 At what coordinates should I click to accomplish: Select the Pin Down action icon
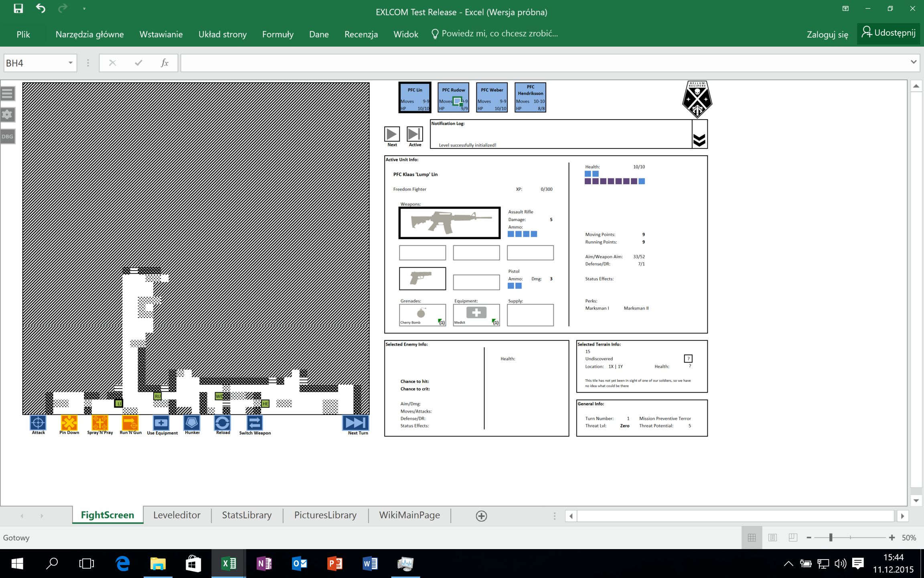pos(69,423)
